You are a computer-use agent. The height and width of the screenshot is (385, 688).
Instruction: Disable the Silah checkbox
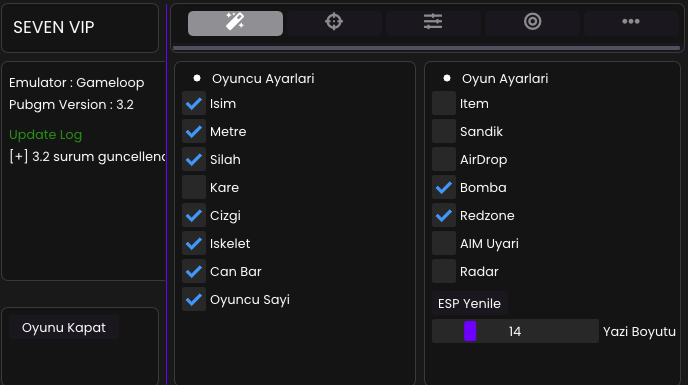tap(194, 160)
